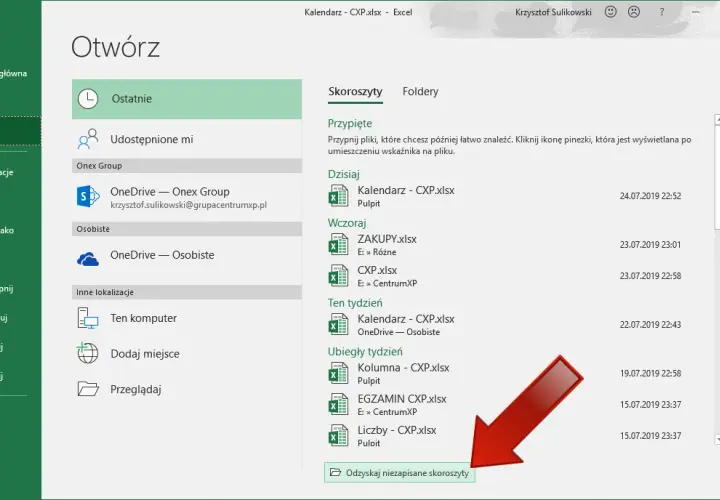This screenshot has width=720, height=500.
Task: Open Kalendarz - CXP.xlsx stored on Pulpit
Action: point(504,196)
